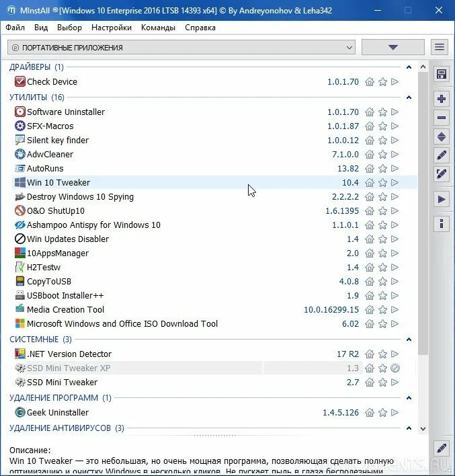This screenshot has height=476, width=455.
Task: Collapse the СИСТЕМНЫЕ group
Action: tap(409, 340)
